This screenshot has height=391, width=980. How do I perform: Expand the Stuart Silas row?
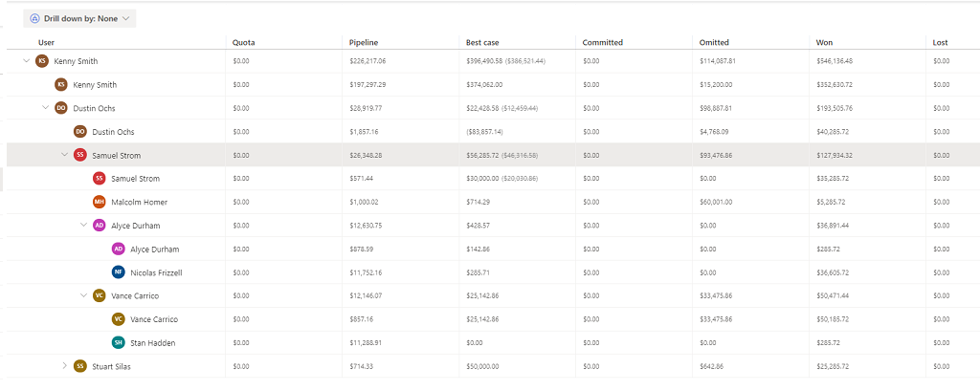point(64,366)
